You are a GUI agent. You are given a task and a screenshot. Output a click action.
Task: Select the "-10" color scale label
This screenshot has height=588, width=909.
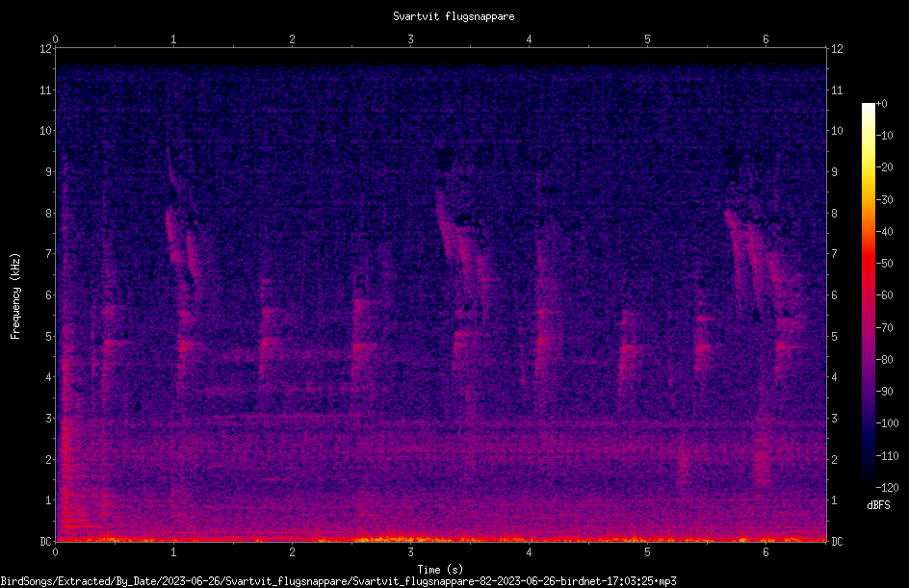tap(885, 136)
